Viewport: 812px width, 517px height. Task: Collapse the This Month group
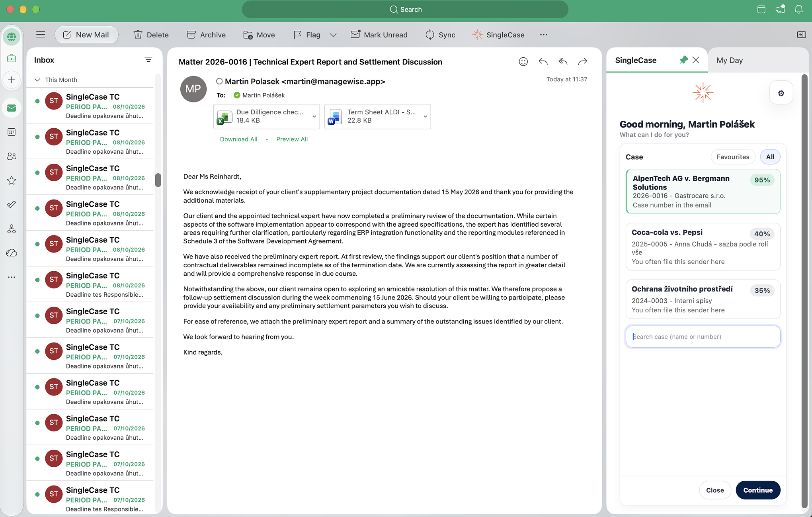pyautogui.click(x=37, y=80)
